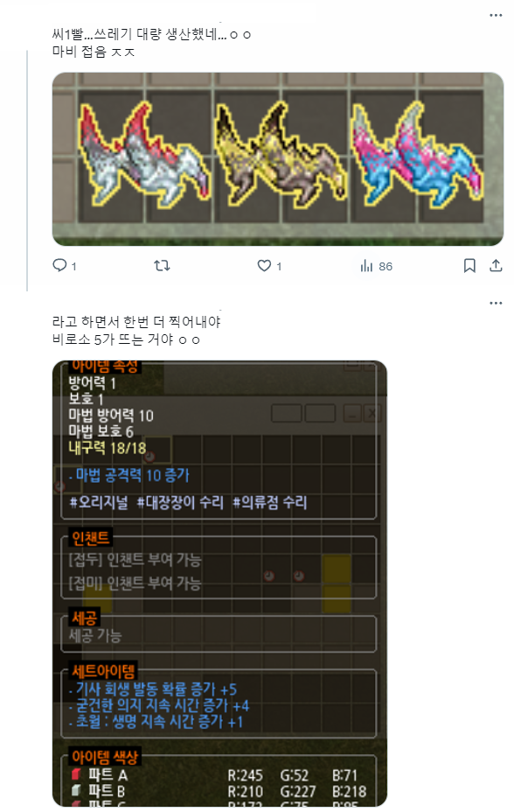Open the item attributes screenshot image
Image resolution: width=514 pixels, height=812 pixels.
219,583
